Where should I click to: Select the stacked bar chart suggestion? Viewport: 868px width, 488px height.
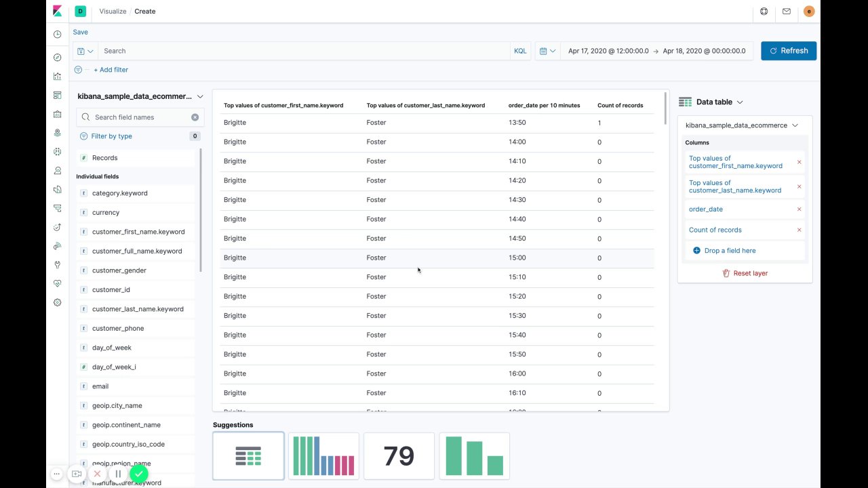click(323, 456)
